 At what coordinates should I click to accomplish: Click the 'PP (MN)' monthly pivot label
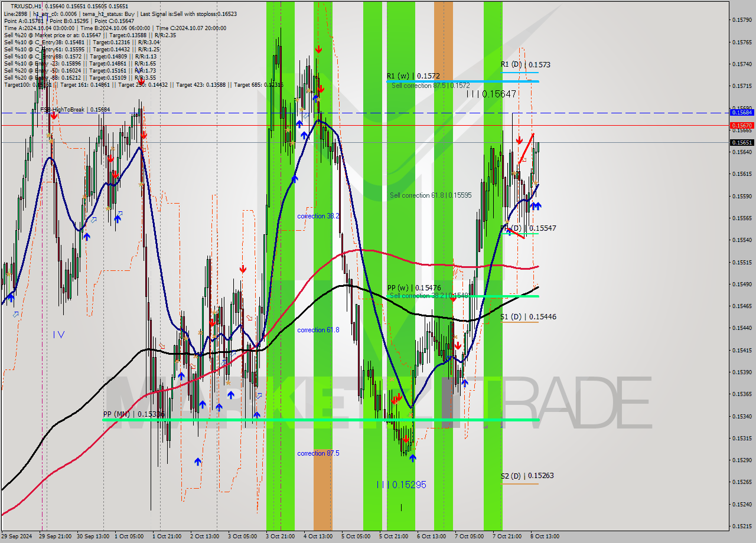pyautogui.click(x=133, y=414)
